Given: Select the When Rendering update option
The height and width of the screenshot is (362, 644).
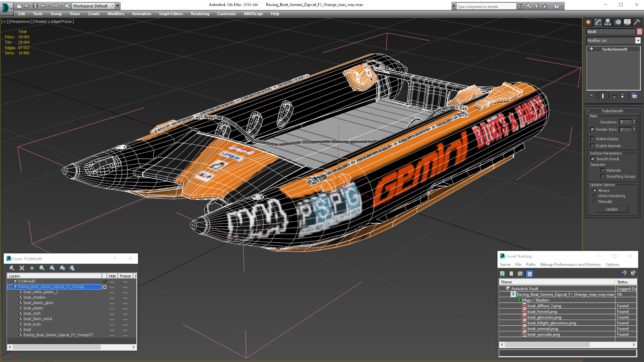Looking at the screenshot, I should pyautogui.click(x=595, y=196).
